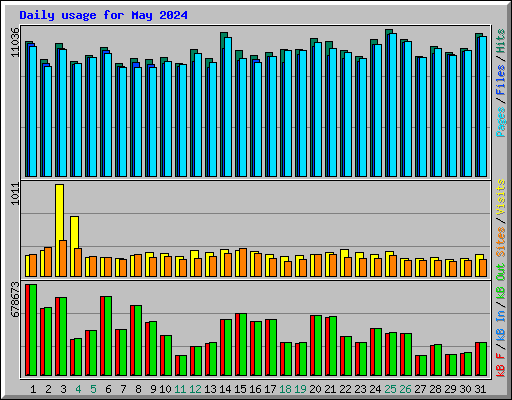The width and height of the screenshot is (512, 400).
Task: Click the cyan pages bar for day 31
Action: point(483,106)
